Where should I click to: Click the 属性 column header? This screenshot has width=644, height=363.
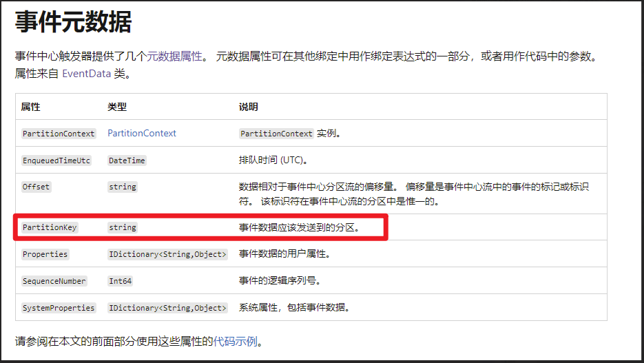[x=30, y=107]
